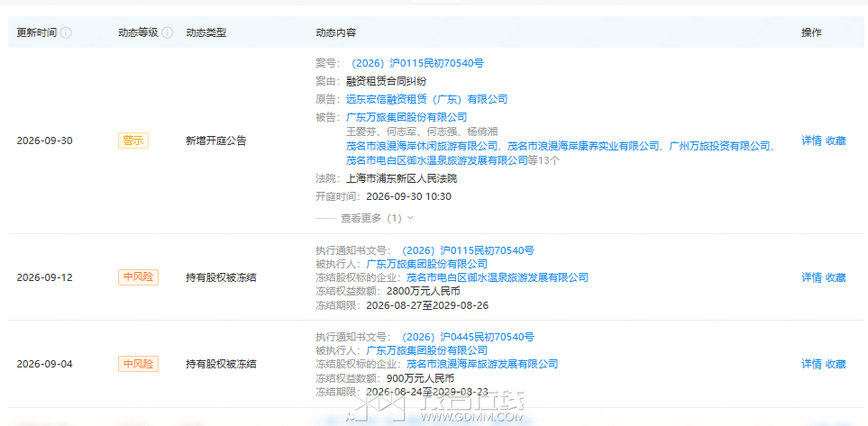Image resolution: width=868 pixels, height=426 pixels.
Task: Click the 警示 level tag
Action: (132, 140)
